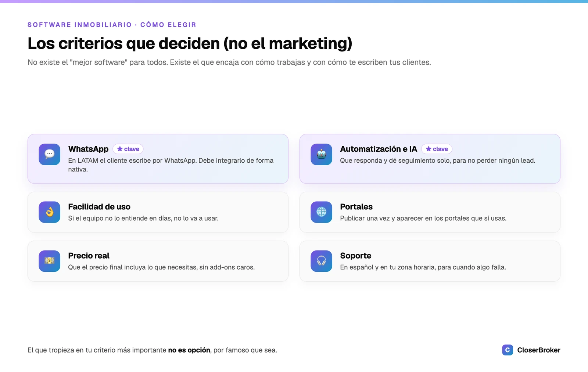Select the text Que responda y dé seguimiento solo
Screen dimensions: 588x372
[x=438, y=160]
